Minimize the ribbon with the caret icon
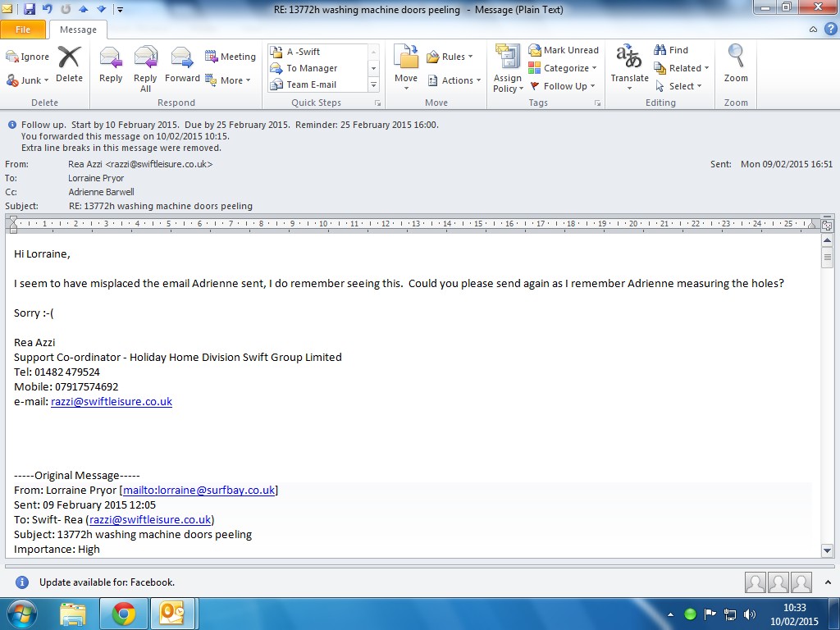 pos(813,30)
